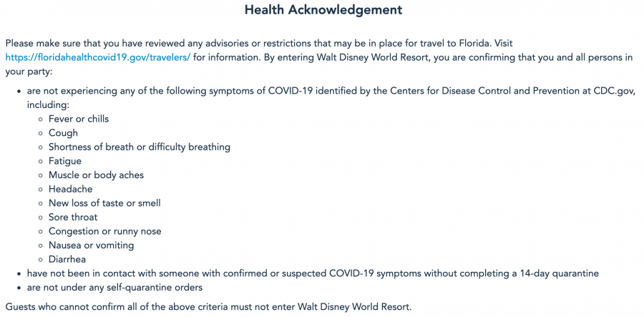This screenshot has height=317, width=644.
Task: Click 'New loss of taste or smell'
Action: click(x=104, y=203)
